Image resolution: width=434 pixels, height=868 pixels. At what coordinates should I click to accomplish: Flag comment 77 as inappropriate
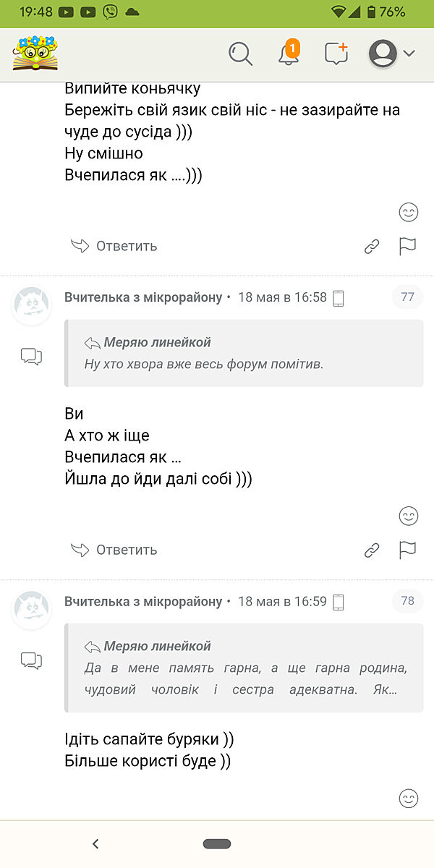(408, 550)
